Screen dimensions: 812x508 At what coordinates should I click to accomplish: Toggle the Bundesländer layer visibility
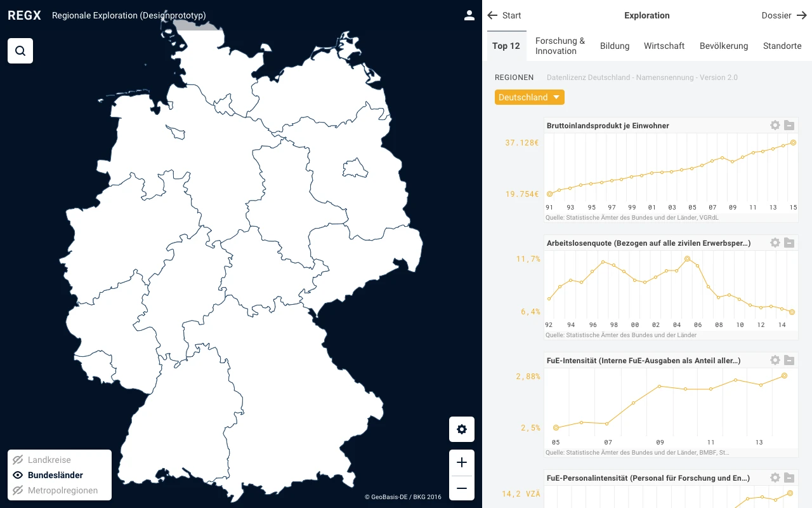(x=55, y=475)
